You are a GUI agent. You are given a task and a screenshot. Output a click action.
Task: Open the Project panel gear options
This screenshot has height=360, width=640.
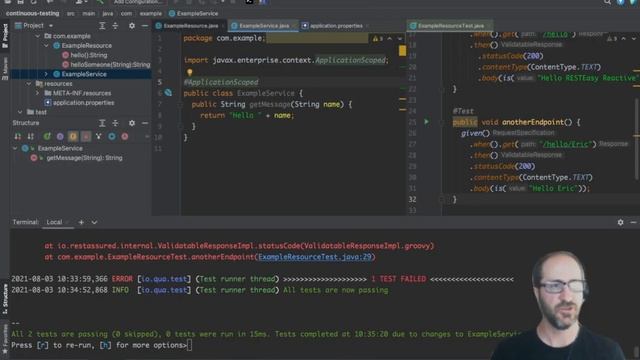point(131,26)
